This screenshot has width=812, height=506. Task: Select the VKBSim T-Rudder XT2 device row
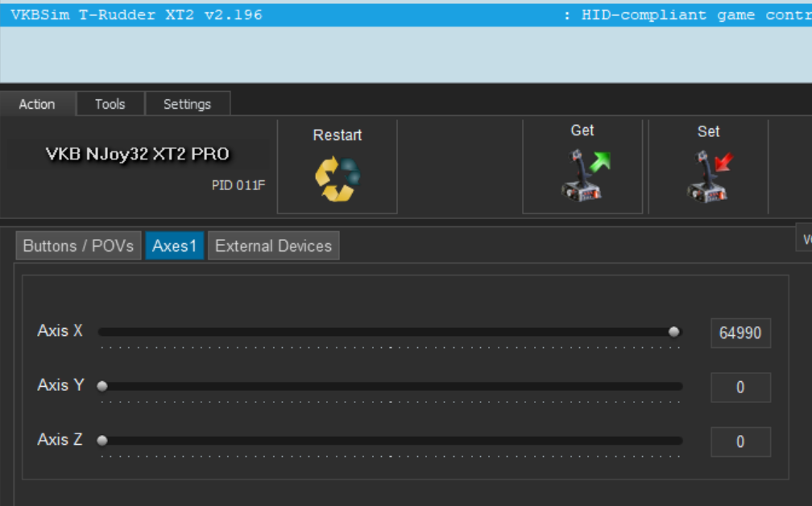406,15
